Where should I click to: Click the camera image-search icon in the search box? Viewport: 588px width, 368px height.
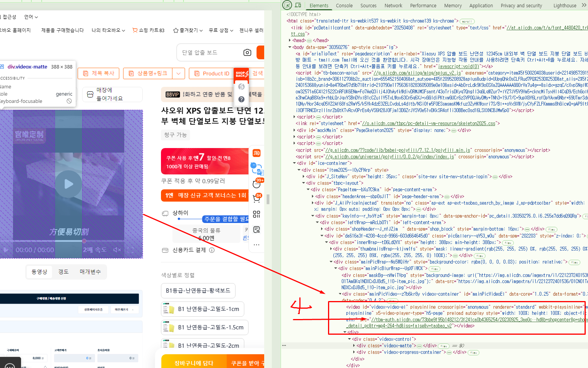point(247,52)
